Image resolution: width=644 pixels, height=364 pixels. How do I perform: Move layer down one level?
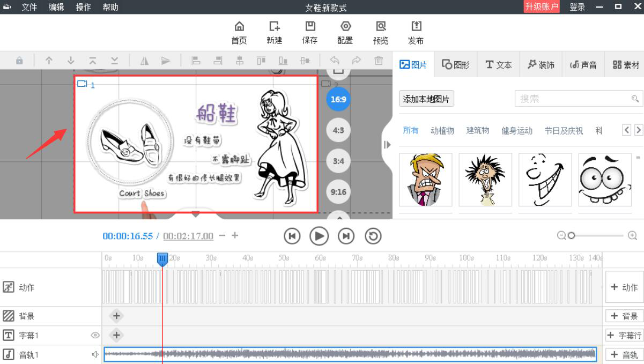tap(71, 61)
